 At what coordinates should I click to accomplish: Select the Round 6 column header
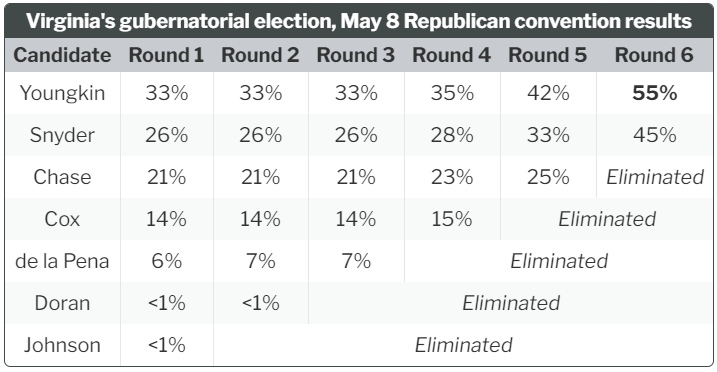tap(654, 55)
